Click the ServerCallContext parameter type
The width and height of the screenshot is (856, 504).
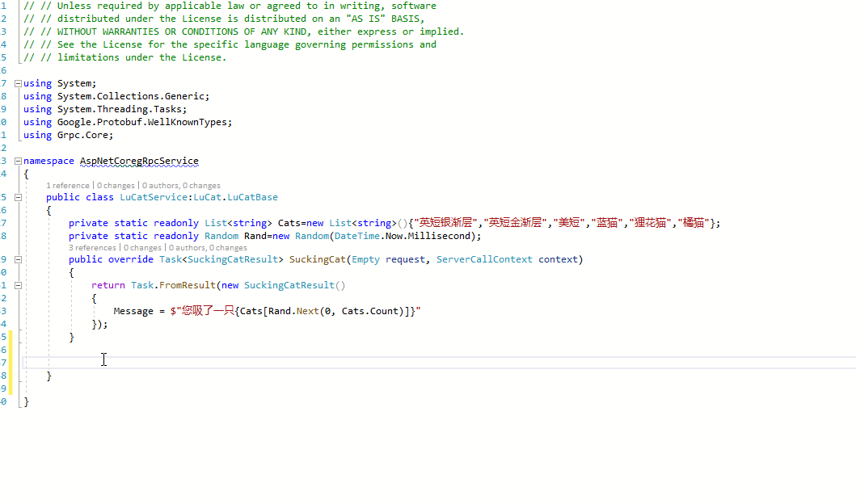click(484, 259)
